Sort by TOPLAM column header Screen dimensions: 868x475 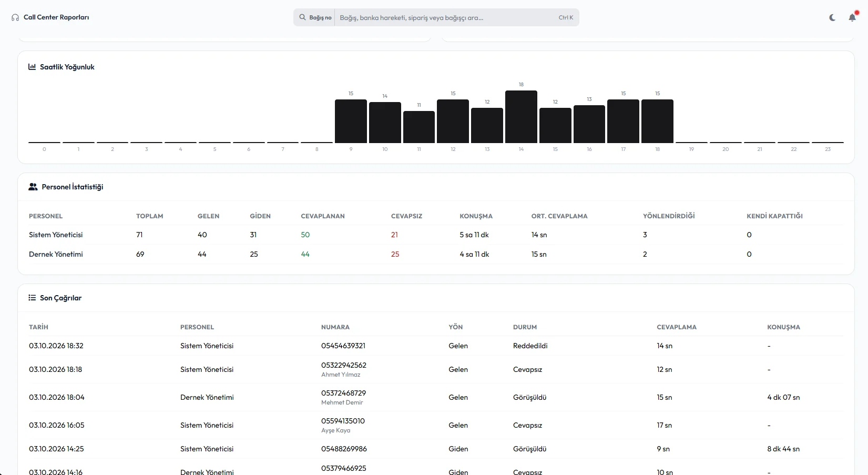tap(150, 216)
